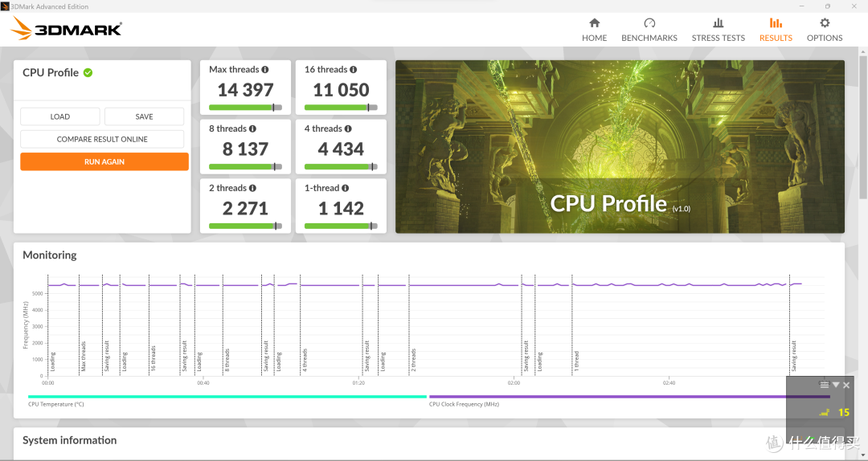
Task: Click the info icon beside Max threads
Action: (x=265, y=69)
